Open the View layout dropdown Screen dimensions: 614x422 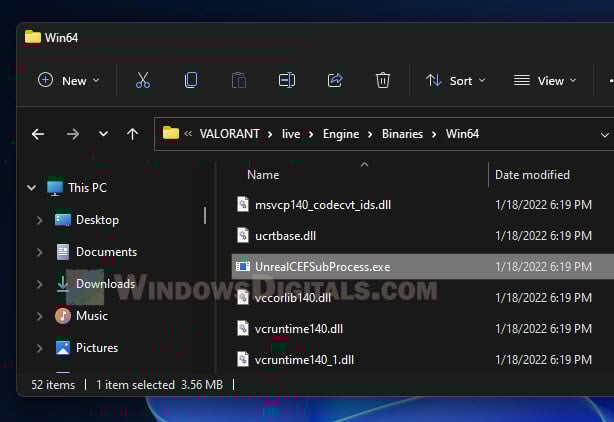[x=545, y=81]
